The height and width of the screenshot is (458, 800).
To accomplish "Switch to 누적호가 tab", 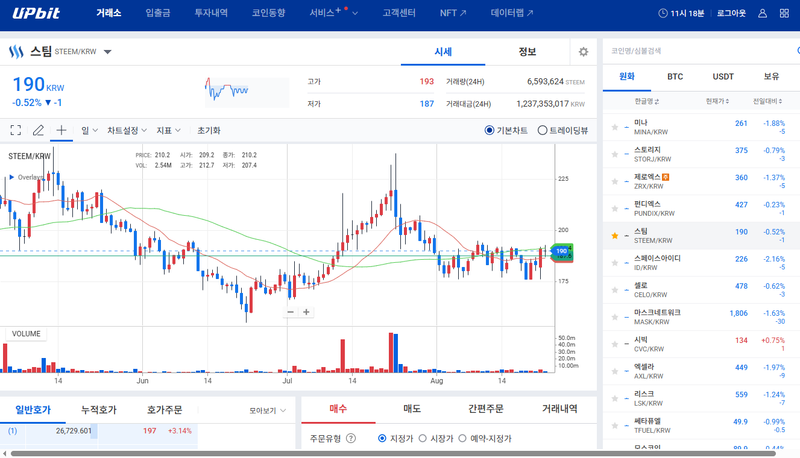I will [99, 409].
